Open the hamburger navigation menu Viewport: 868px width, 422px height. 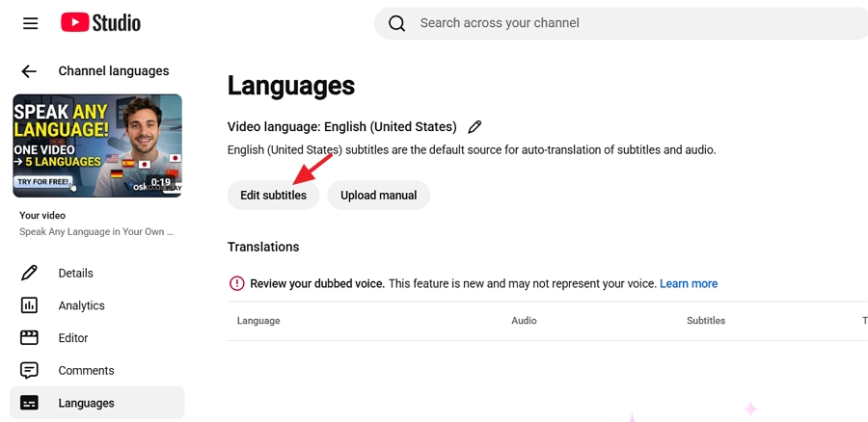[x=31, y=23]
